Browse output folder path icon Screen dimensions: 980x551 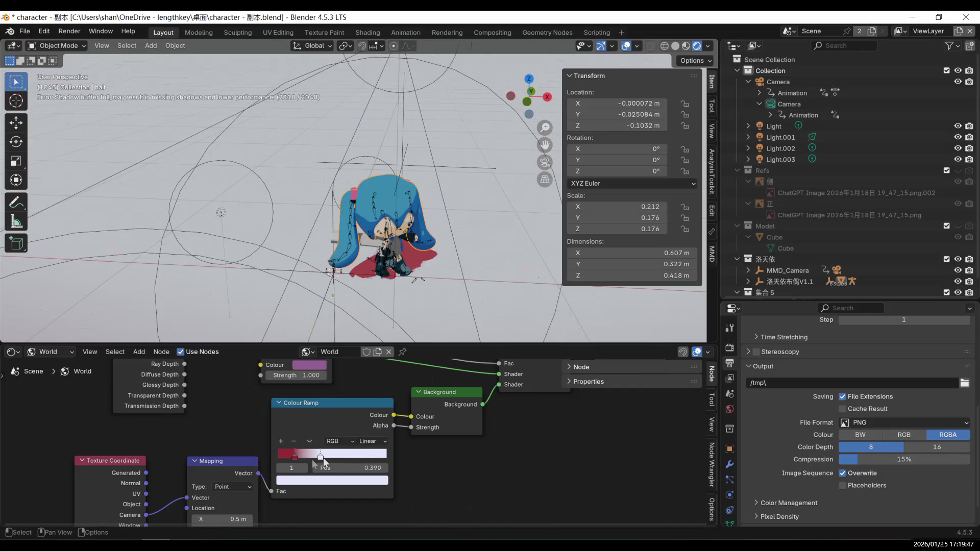point(964,383)
